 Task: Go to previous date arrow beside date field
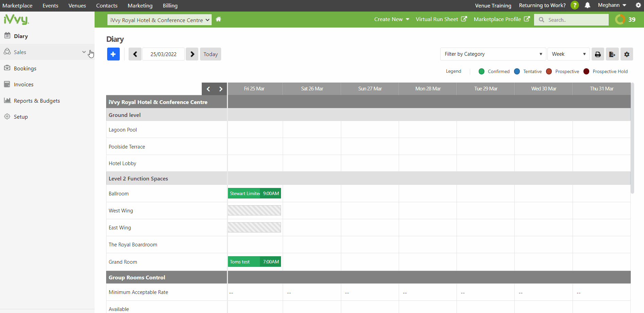tap(135, 54)
